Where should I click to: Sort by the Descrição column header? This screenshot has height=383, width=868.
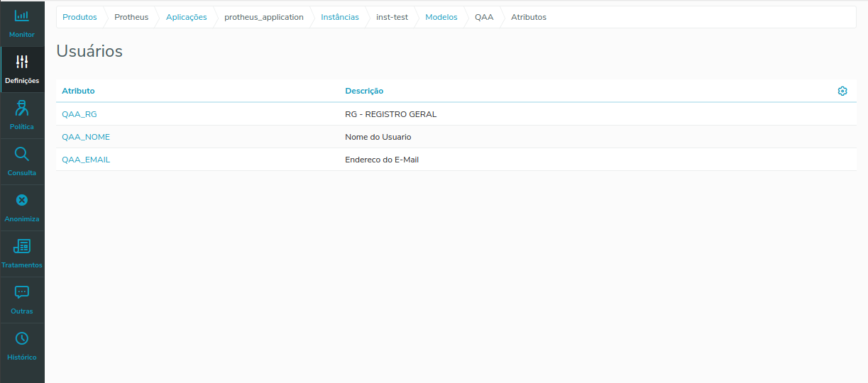point(364,91)
